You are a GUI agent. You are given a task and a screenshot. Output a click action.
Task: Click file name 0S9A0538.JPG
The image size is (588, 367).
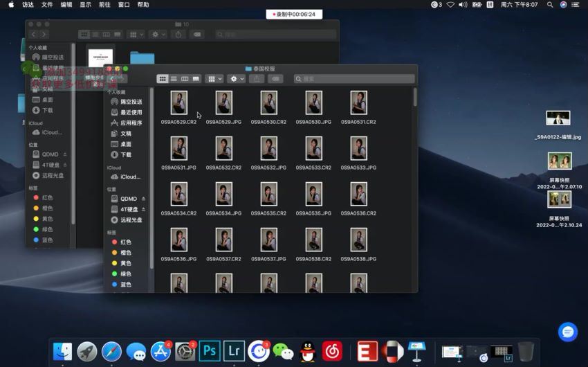(x=358, y=259)
